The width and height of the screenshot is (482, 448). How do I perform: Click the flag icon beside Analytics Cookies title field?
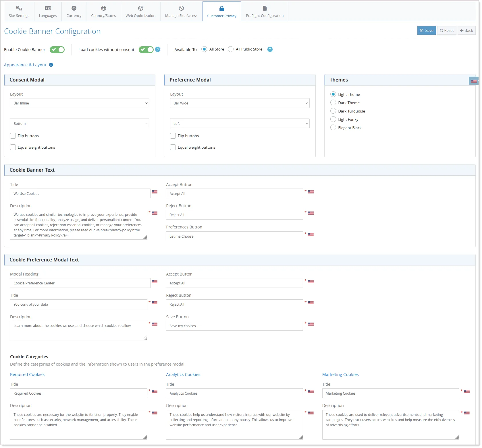point(311,391)
